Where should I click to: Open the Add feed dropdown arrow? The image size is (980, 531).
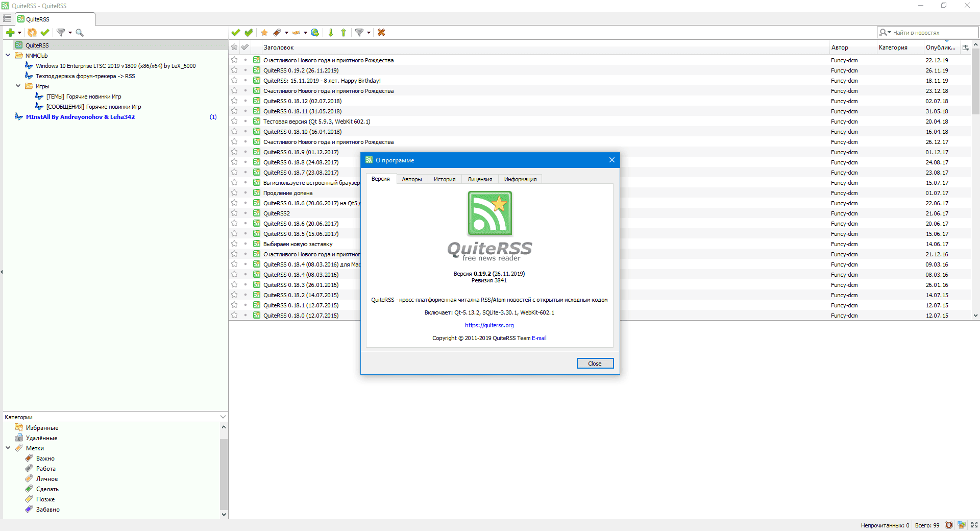click(x=20, y=33)
